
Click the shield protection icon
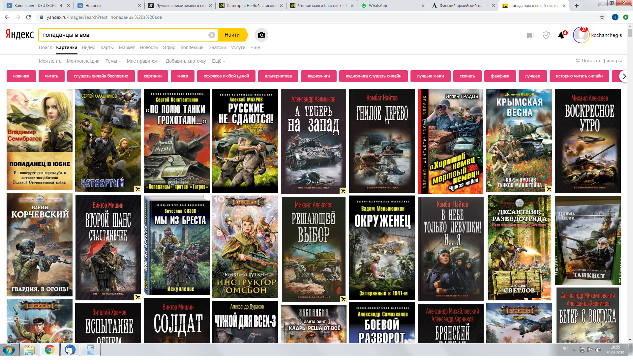click(x=546, y=35)
